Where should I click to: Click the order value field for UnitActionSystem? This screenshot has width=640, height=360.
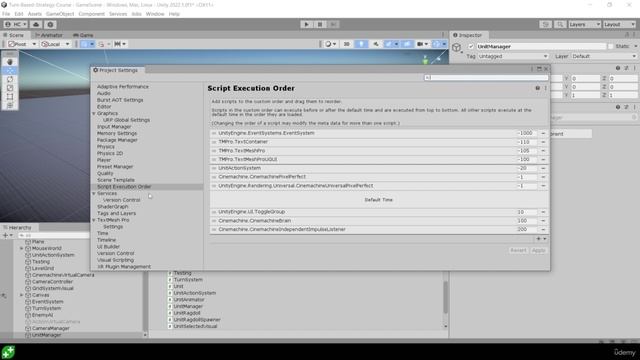pos(527,168)
